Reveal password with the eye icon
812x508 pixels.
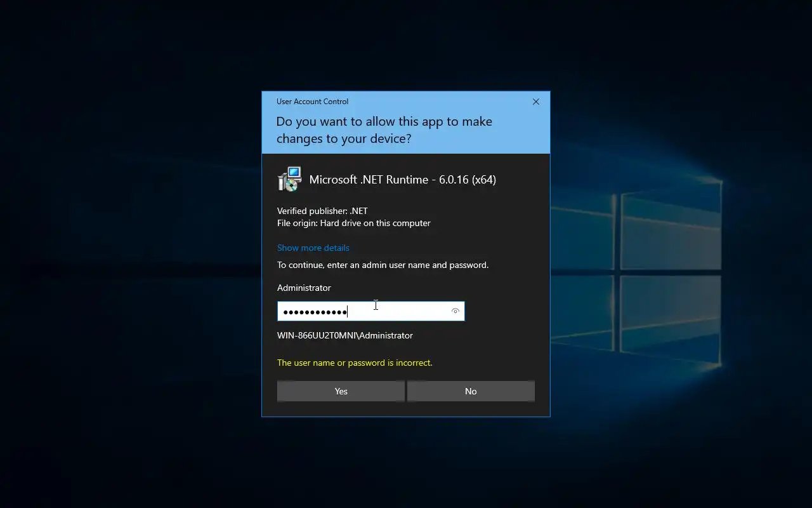tap(455, 311)
